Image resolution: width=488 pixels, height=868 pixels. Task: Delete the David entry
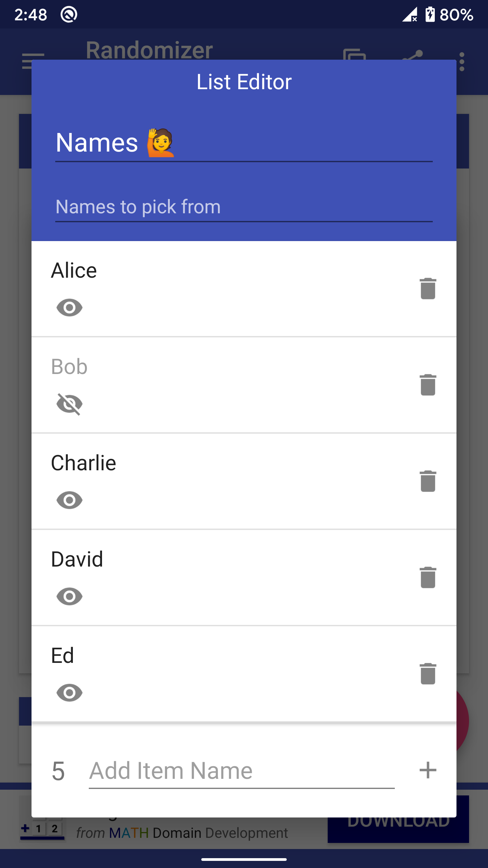point(428,577)
